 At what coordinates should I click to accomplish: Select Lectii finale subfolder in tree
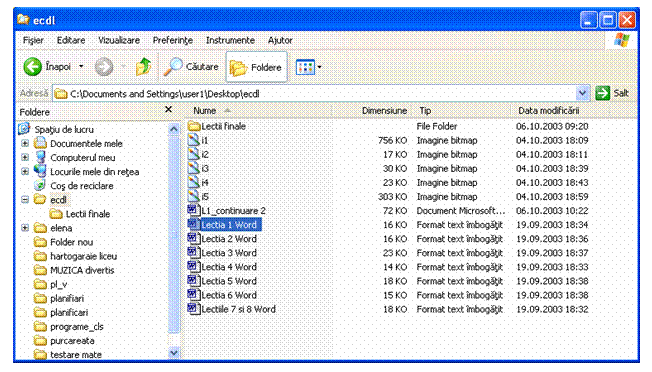(x=88, y=214)
